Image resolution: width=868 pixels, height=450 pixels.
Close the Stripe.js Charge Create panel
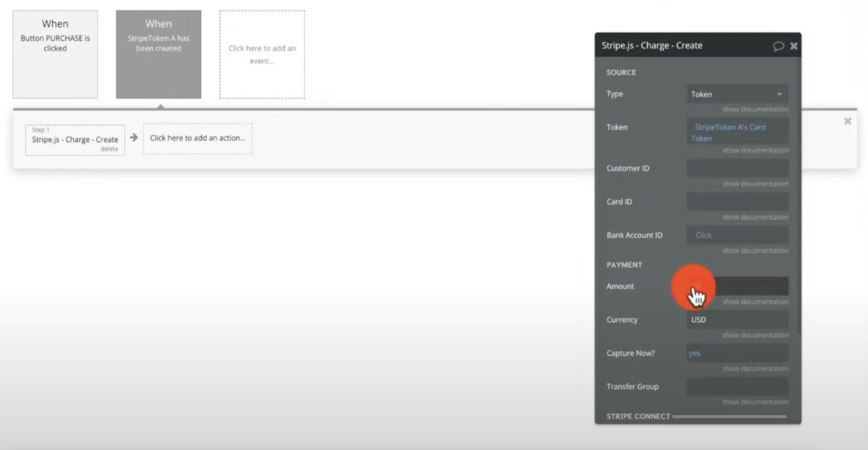tap(794, 46)
